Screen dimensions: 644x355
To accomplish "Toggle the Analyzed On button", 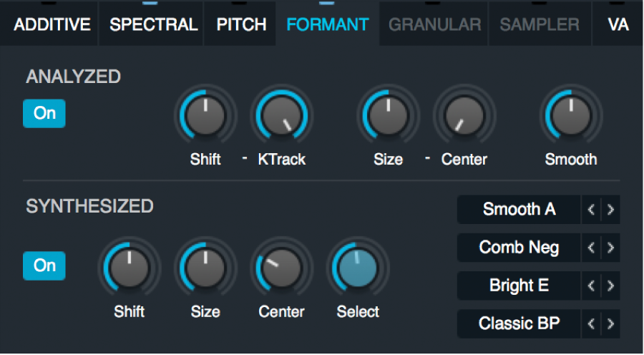I will (x=44, y=114).
